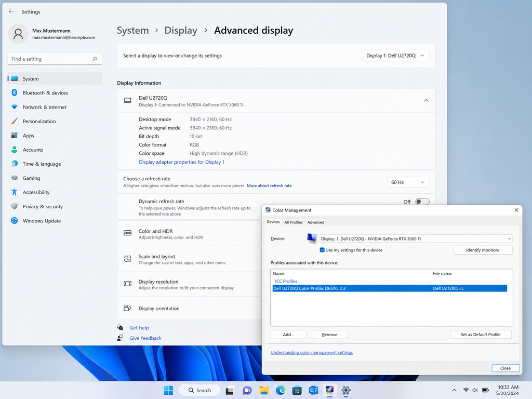This screenshot has height=399, width=532.
Task: Click the Add... profile button
Action: (288, 335)
